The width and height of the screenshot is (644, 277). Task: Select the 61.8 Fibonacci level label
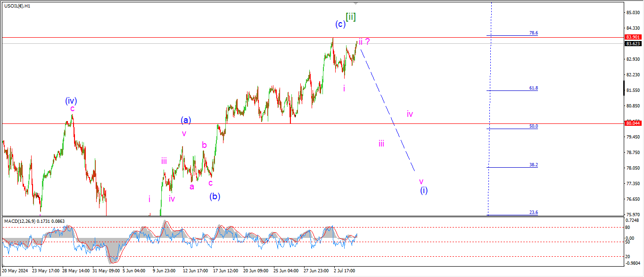(x=533, y=88)
